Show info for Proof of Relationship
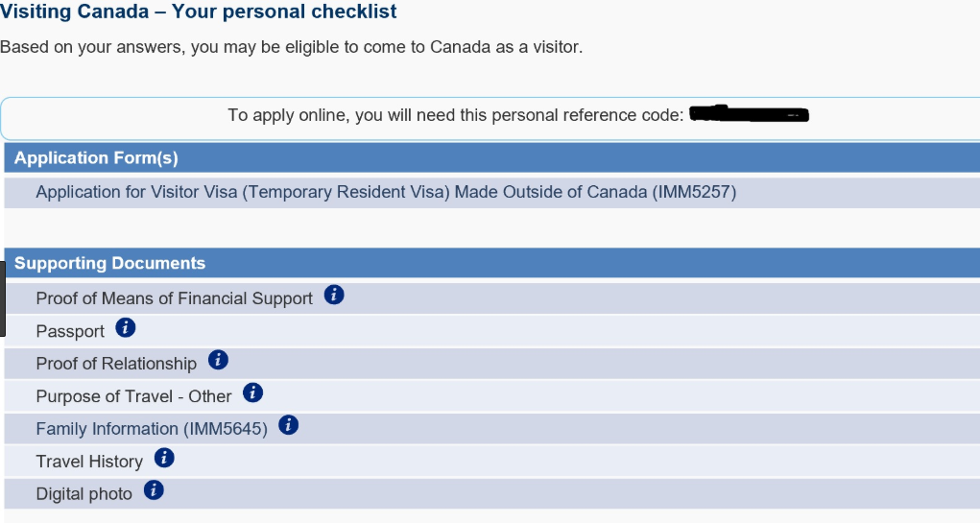The height and width of the screenshot is (523, 980). tap(218, 360)
